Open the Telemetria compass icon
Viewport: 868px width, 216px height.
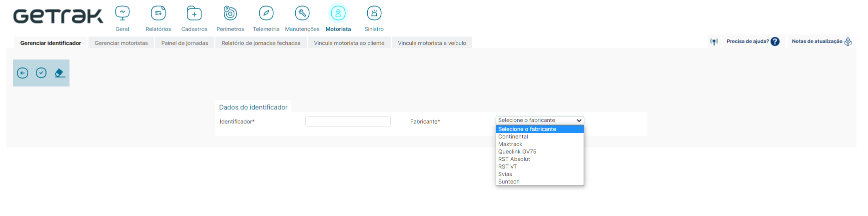tap(266, 13)
